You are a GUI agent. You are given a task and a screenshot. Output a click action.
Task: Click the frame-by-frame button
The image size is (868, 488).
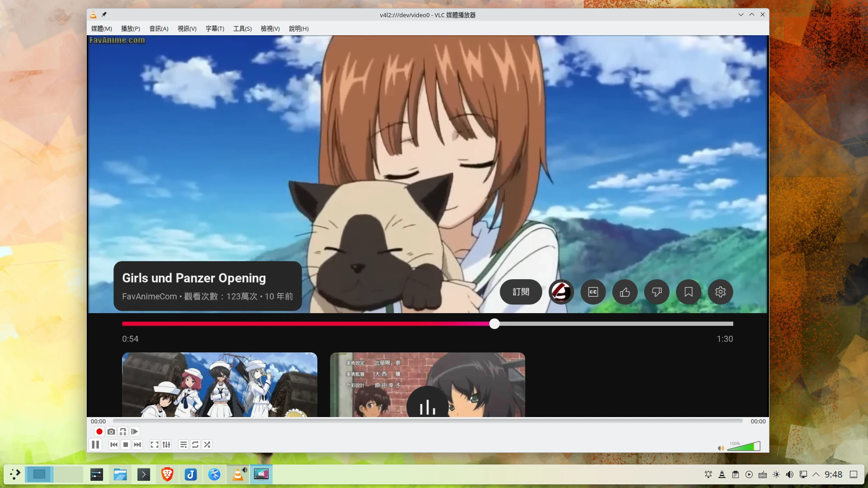[x=135, y=432]
